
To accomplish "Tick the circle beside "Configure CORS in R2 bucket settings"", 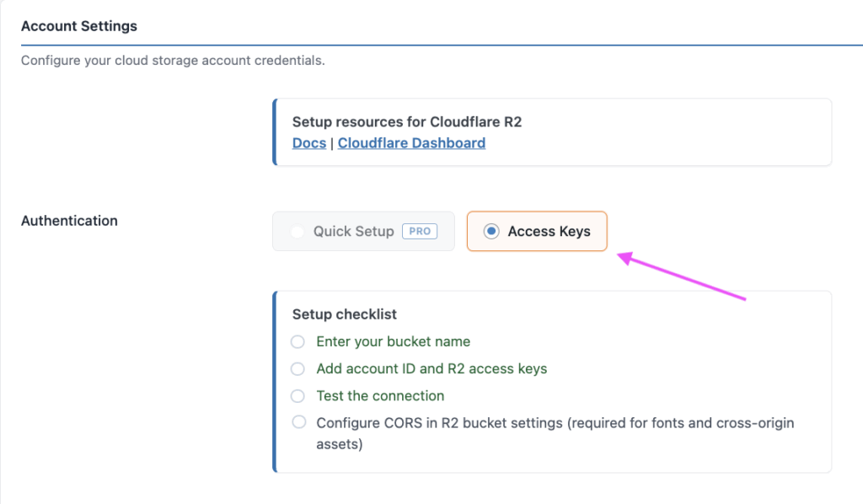I will (297, 422).
